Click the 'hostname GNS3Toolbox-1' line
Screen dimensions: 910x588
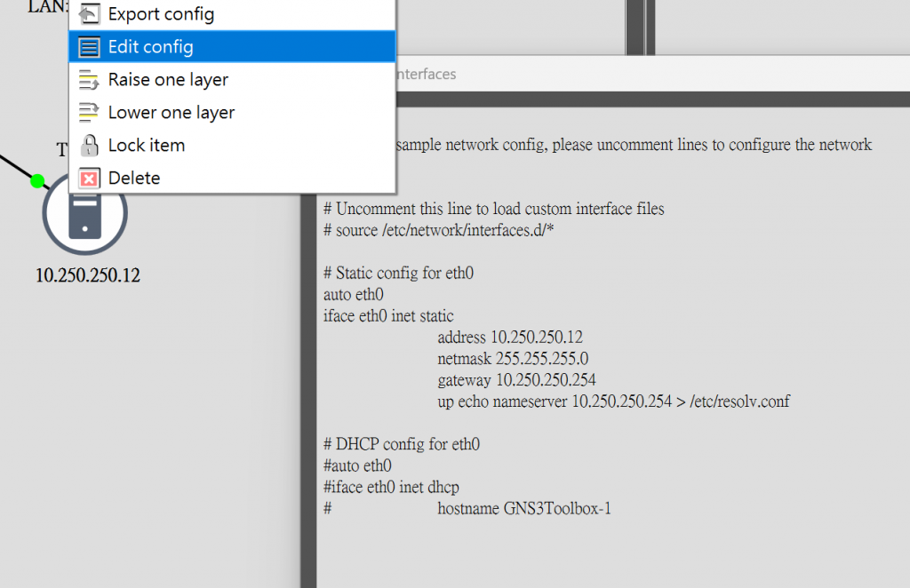(x=524, y=509)
